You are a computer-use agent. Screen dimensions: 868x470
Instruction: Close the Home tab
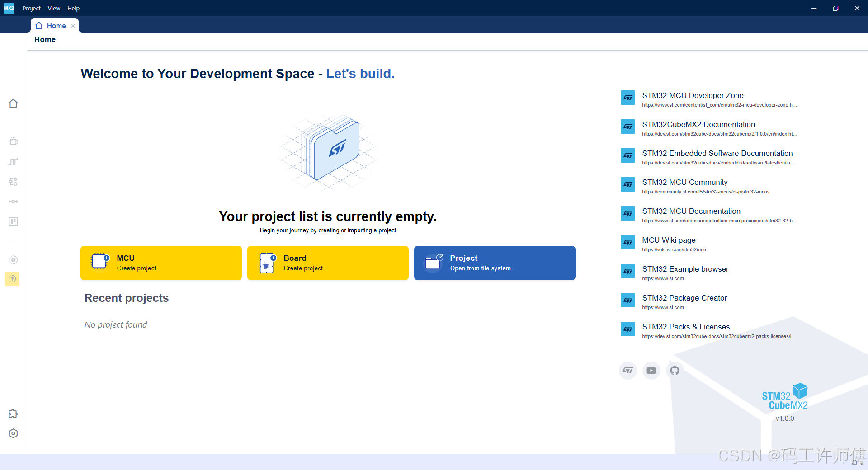tap(73, 26)
